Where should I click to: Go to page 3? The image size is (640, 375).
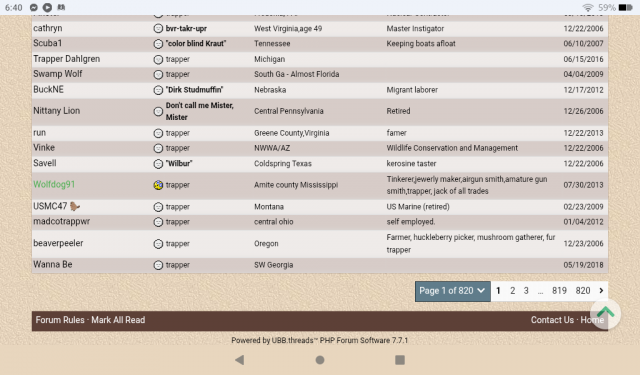point(526,291)
